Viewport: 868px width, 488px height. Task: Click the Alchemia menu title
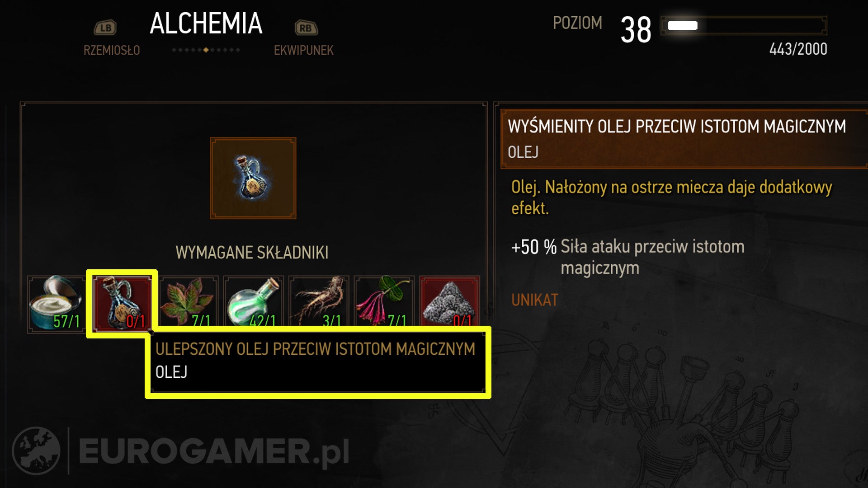206,24
